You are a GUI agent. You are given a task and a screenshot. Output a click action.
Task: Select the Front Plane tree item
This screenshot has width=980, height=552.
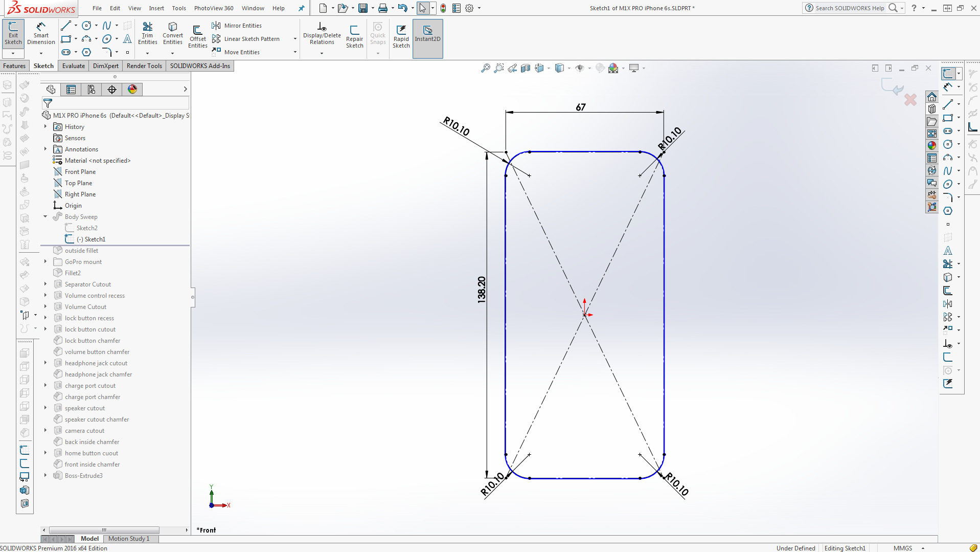coord(80,172)
